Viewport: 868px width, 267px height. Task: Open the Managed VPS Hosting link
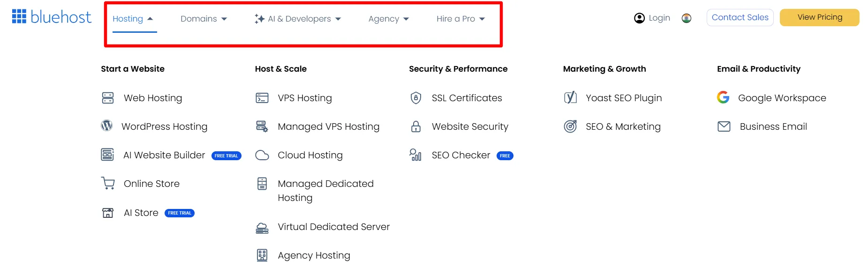point(329,126)
